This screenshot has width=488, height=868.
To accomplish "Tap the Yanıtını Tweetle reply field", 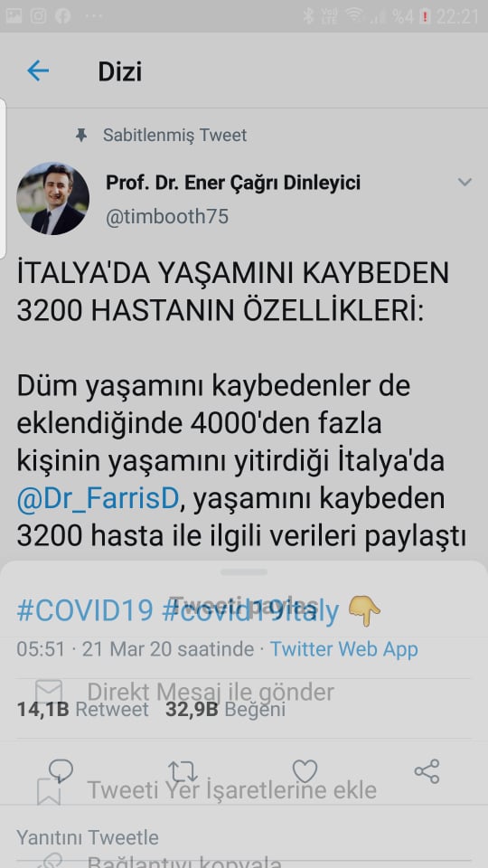I will click(x=244, y=837).
